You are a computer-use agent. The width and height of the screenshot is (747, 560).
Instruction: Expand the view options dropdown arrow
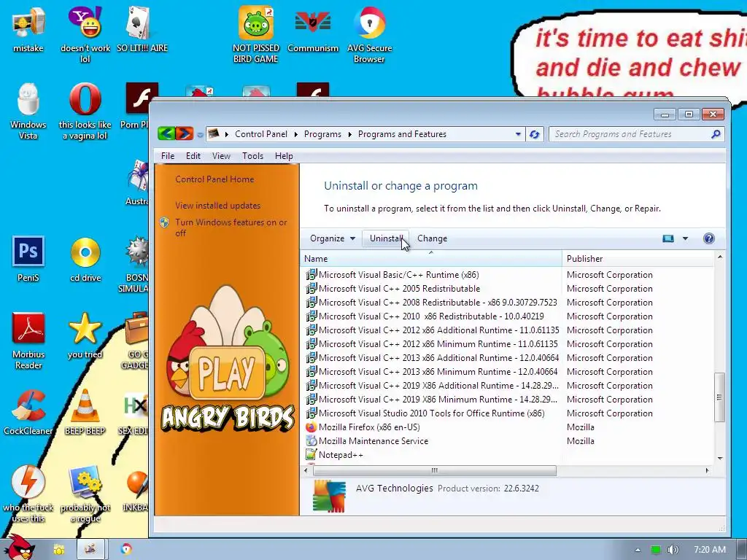685,238
